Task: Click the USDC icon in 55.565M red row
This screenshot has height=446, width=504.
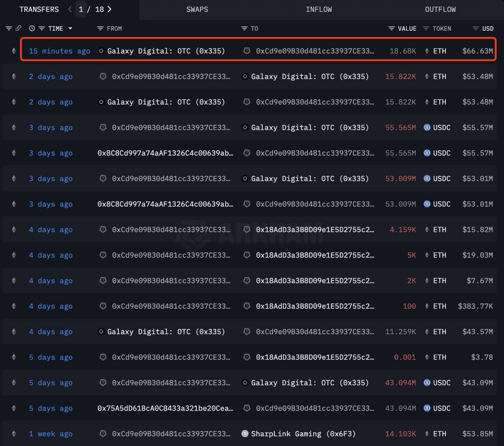Action: 427,128
